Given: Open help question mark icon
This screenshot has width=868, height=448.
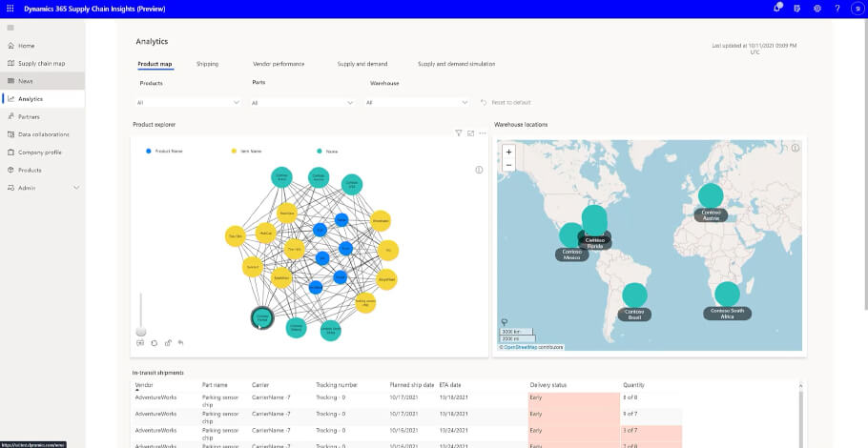Looking at the screenshot, I should 837,9.
